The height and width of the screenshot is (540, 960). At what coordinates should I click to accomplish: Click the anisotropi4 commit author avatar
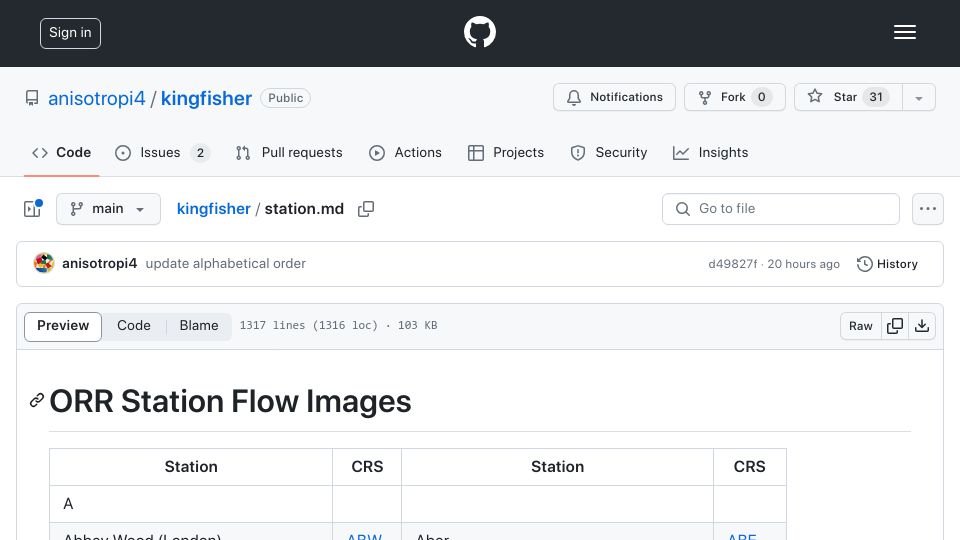click(44, 263)
